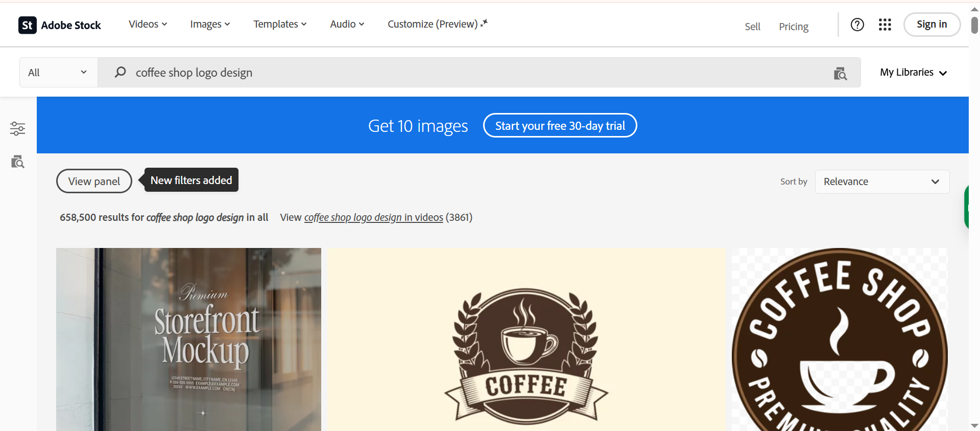980x431 pixels.
Task: Click the find similar icon in sidebar
Action: pos(18,162)
